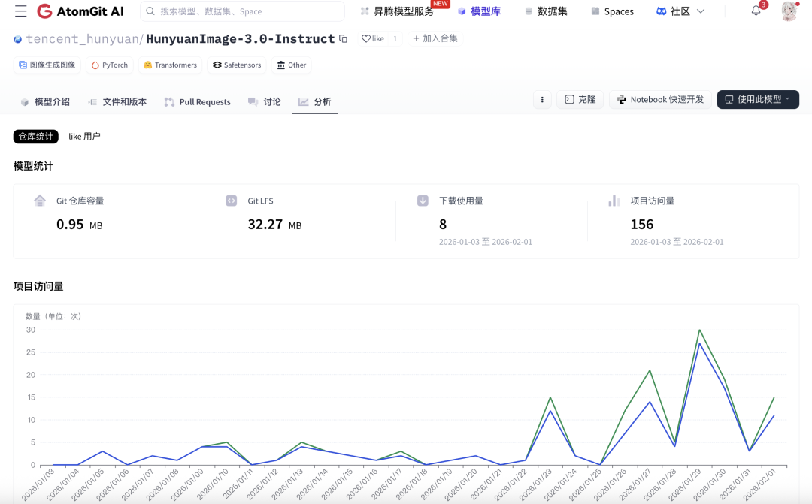The image size is (812, 504).
Task: Open 昇腾模型服务 in top navigation
Action: [398, 11]
